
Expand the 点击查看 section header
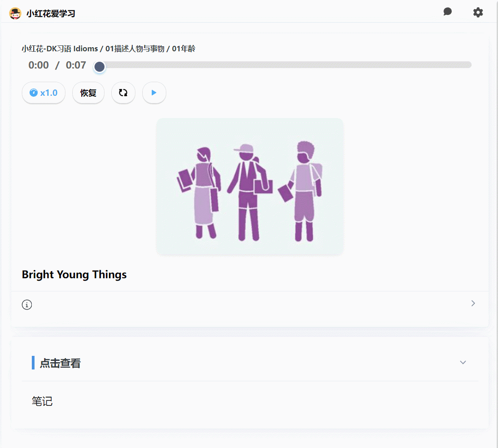60,363
